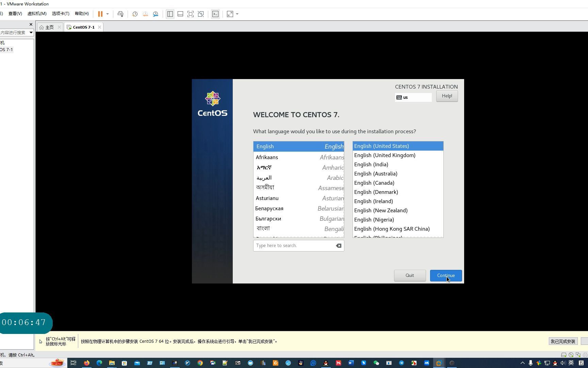Clear the language search field icon
The height and width of the screenshot is (368, 588).
[x=339, y=246]
